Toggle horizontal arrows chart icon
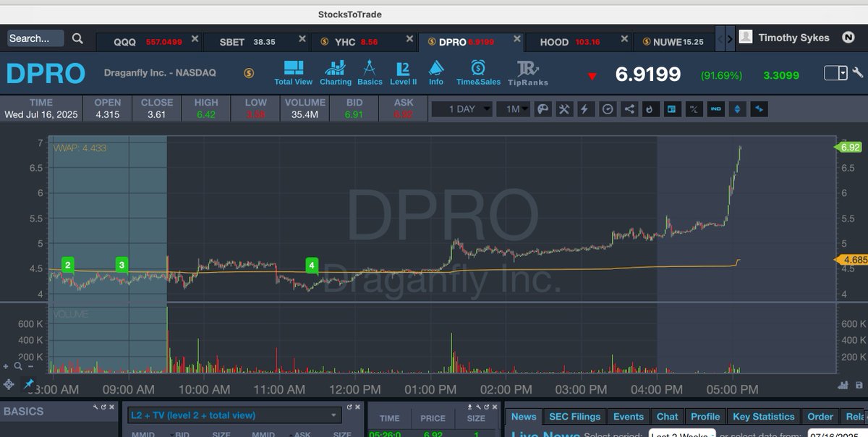Image resolution: width=868 pixels, height=437 pixels. 759,109
